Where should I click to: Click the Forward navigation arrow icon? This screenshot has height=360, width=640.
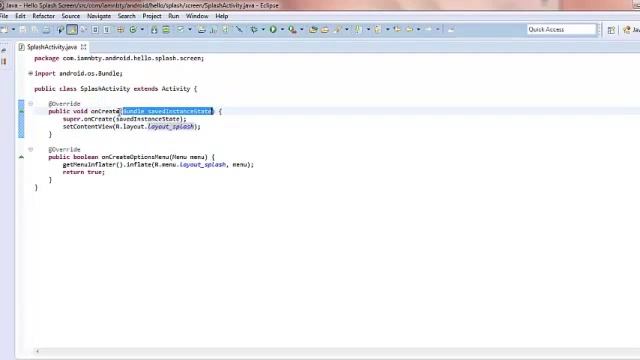(x=429, y=29)
